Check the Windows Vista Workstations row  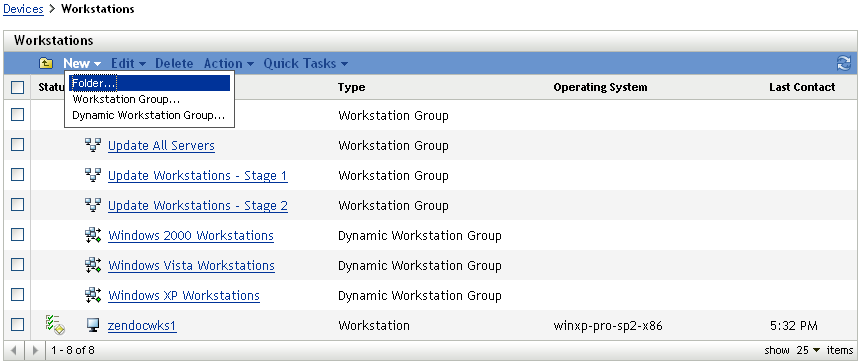click(18, 265)
